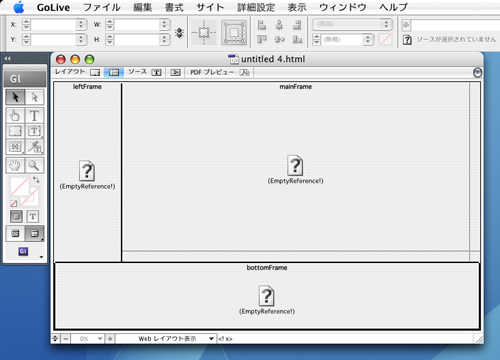Select the eyedropper tool
The height and width of the screenshot is (360, 500).
tap(34, 147)
